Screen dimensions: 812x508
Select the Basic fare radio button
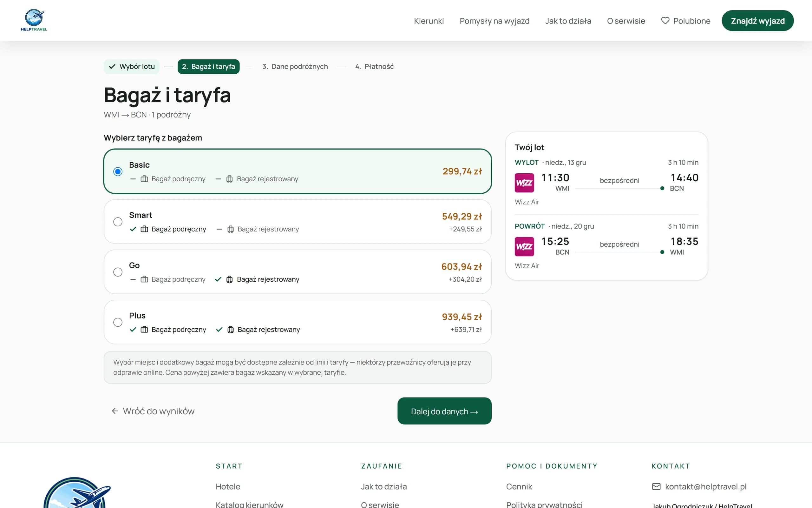coord(118,172)
